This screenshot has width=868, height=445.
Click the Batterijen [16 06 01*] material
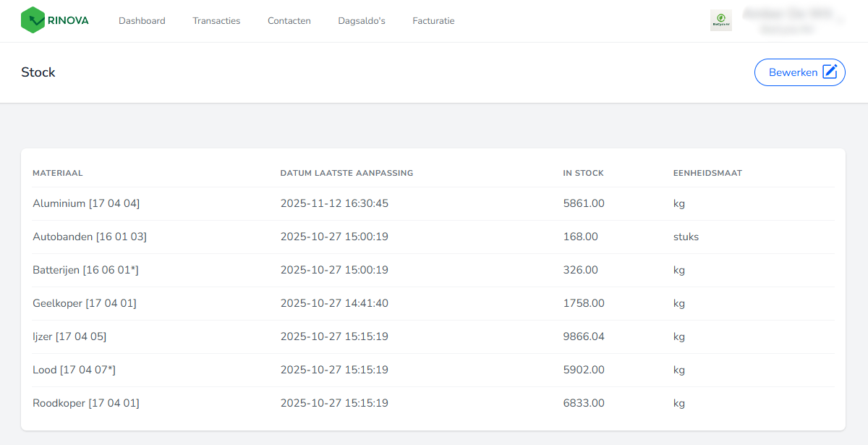[85, 270]
